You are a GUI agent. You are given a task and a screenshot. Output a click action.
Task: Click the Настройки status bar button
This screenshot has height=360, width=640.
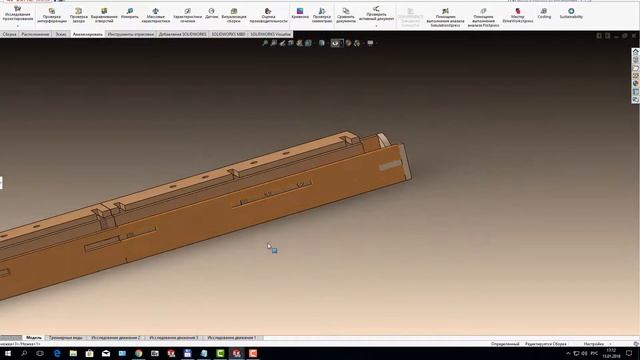(593, 344)
